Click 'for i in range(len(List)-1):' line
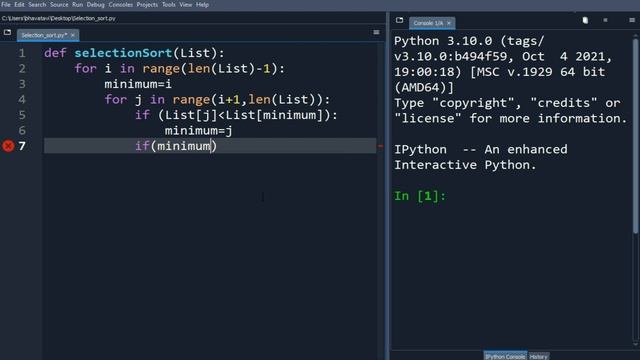The image size is (640, 360). pos(180,69)
